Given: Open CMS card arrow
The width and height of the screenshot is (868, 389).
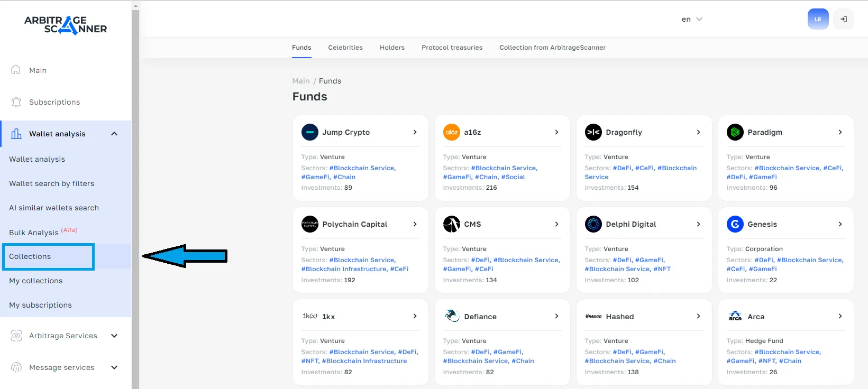Looking at the screenshot, I should point(556,224).
